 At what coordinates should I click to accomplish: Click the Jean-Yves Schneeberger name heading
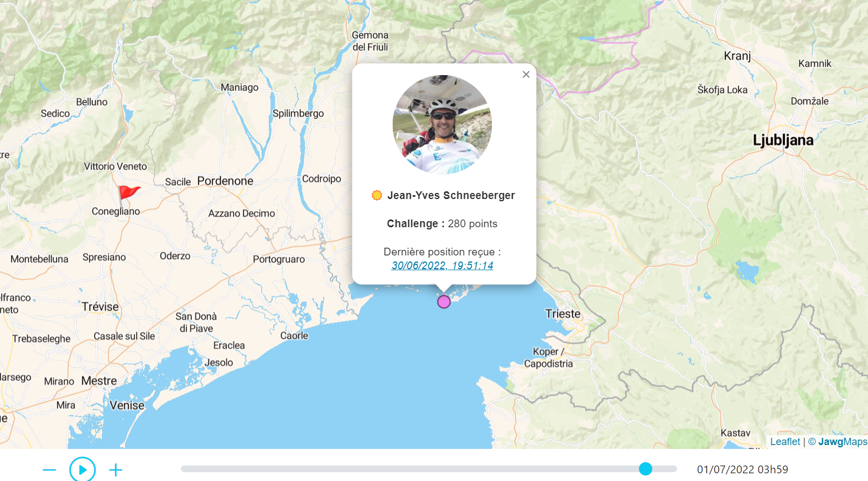pos(451,195)
